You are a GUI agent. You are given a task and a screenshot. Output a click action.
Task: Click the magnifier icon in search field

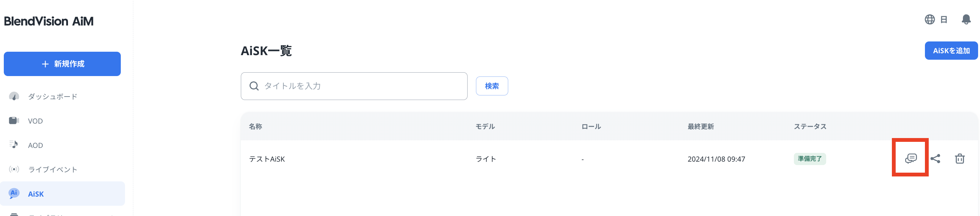tap(254, 86)
